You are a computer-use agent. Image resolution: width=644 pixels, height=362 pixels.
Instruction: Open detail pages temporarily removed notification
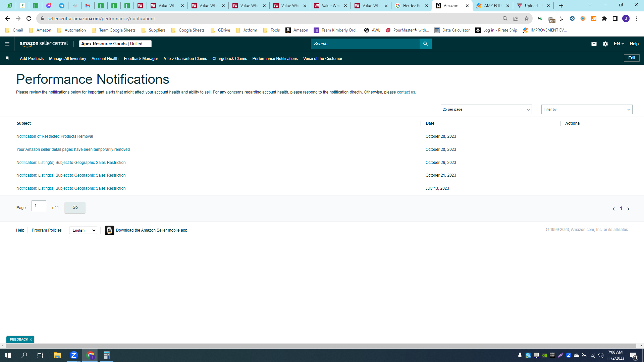tap(73, 149)
